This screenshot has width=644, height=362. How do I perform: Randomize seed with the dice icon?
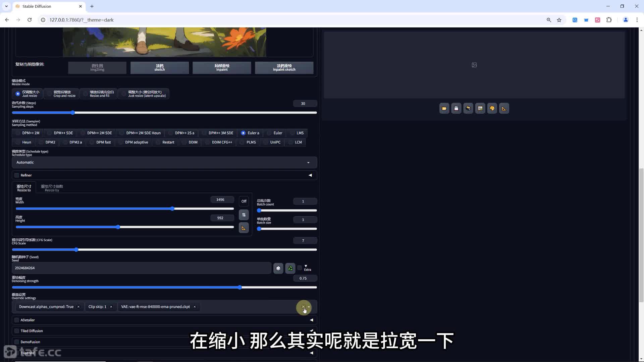tap(278, 268)
